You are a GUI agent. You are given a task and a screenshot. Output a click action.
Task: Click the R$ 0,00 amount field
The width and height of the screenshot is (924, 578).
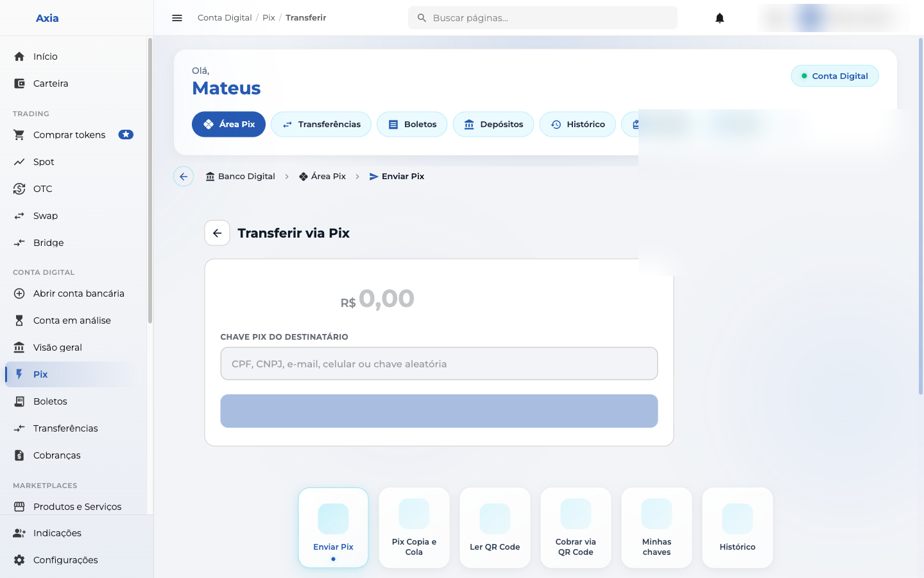tap(377, 299)
